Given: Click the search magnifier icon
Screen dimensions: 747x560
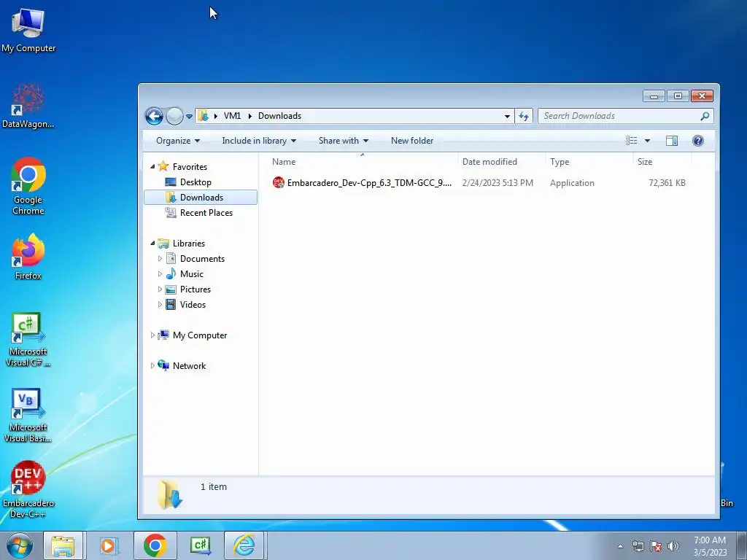Looking at the screenshot, I should (705, 116).
